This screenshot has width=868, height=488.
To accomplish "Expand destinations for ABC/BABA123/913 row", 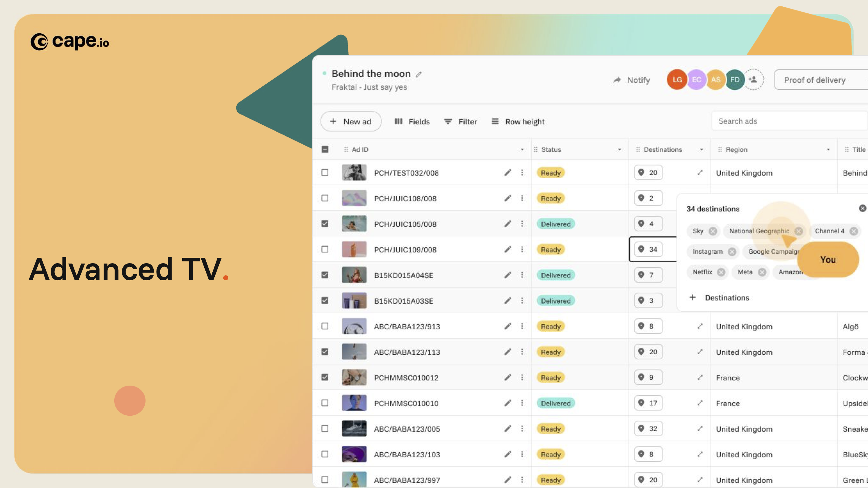I will click(x=700, y=326).
